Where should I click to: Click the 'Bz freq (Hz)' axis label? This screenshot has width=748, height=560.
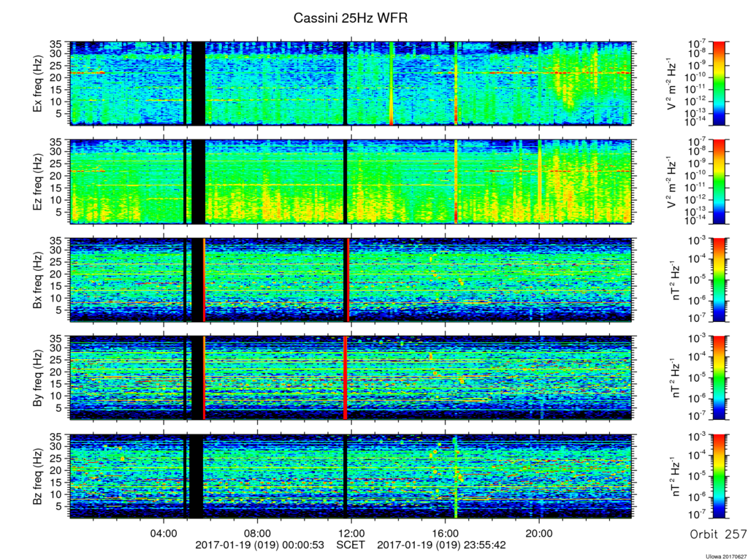(38, 476)
